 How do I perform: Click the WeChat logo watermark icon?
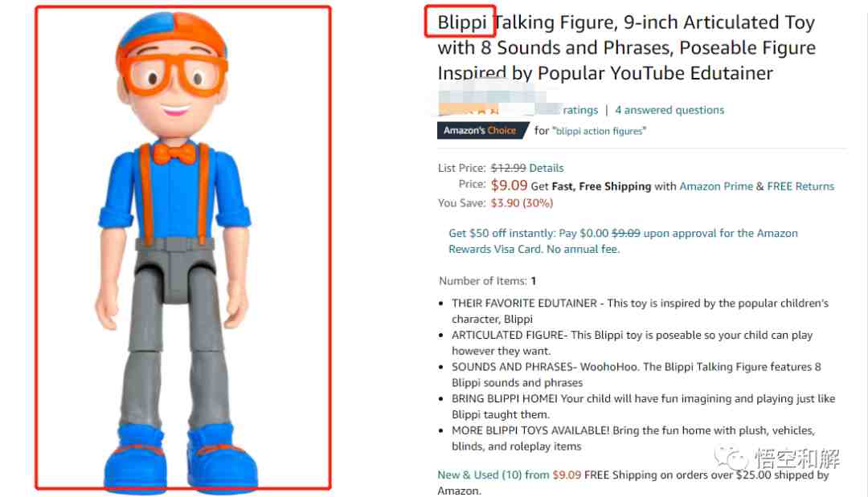[x=730, y=457]
